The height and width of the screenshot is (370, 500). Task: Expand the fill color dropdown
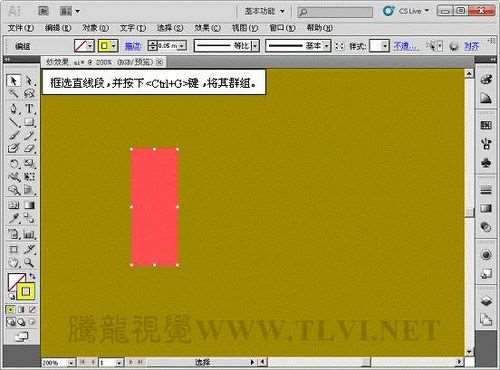tap(90, 46)
